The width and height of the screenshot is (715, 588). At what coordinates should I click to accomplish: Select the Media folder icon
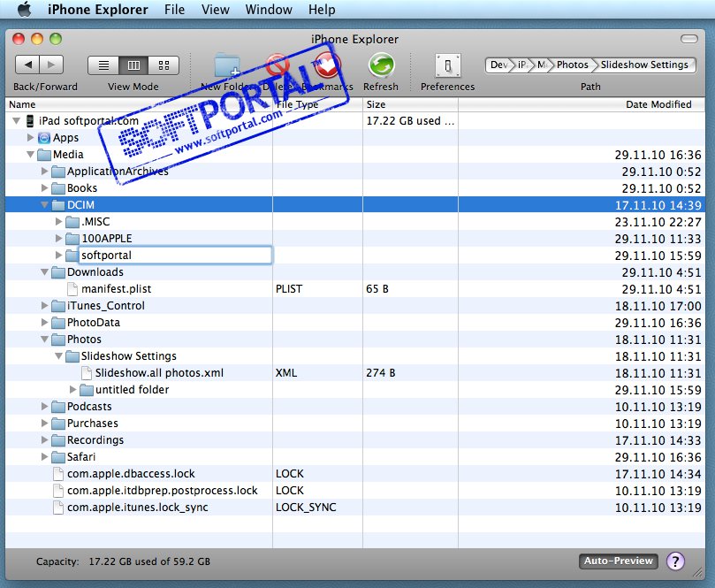click(x=44, y=155)
